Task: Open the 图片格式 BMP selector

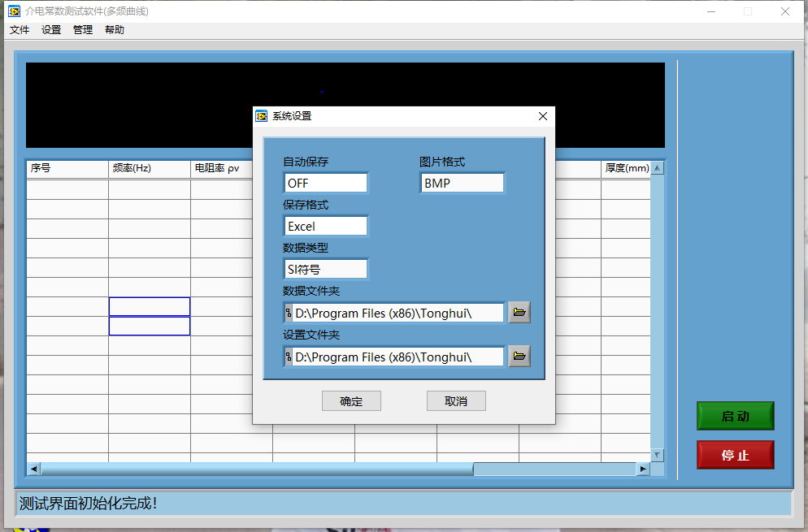Action: coord(462,183)
